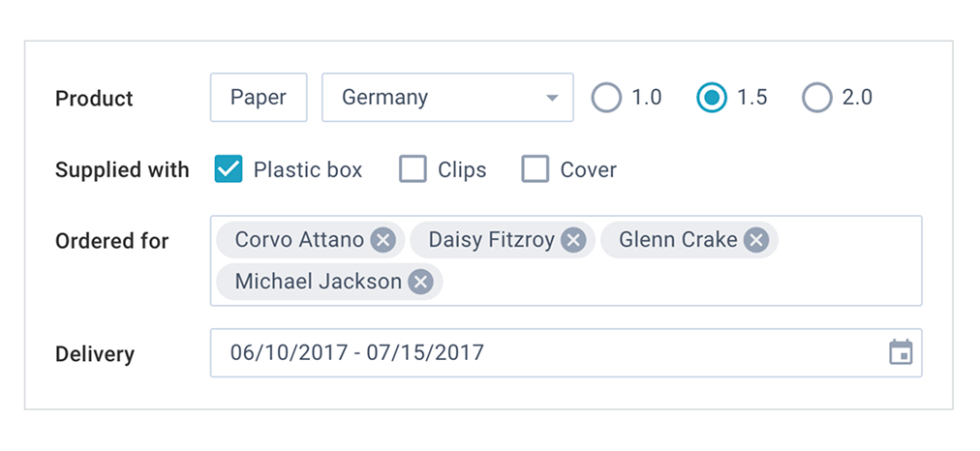Click the Plastic box label text

tap(308, 170)
